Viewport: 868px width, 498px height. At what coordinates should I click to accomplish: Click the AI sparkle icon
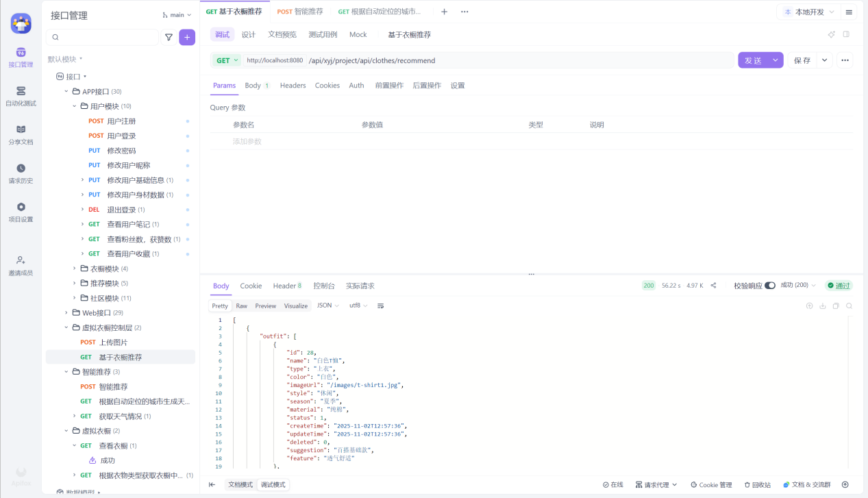832,34
